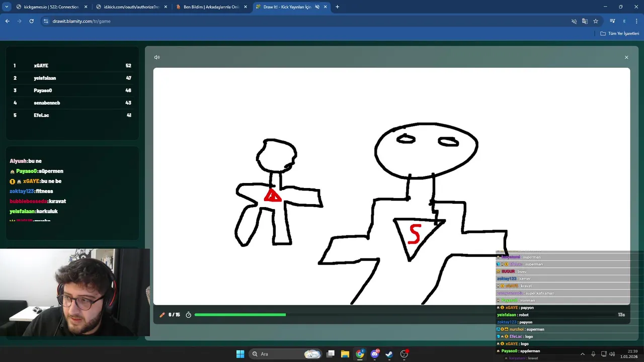The height and width of the screenshot is (362, 644).
Task: Close the kickgames.io tab
Action: click(86, 7)
